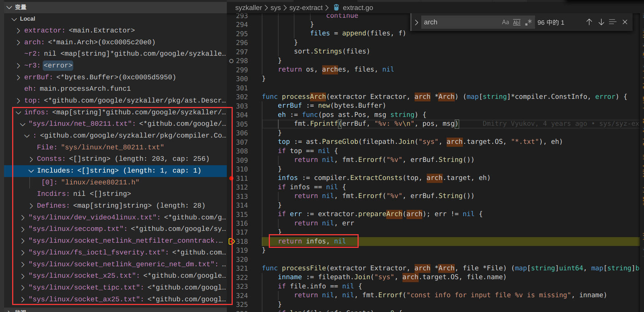Click the Go gopher icon beside extract.go
Viewport: 644px width, 312px height.
[x=336, y=7]
